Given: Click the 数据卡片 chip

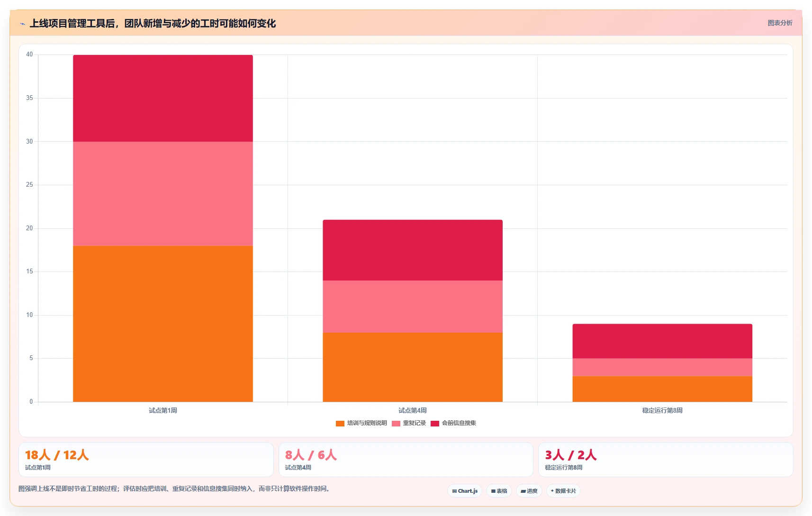Looking at the screenshot, I should coord(563,491).
